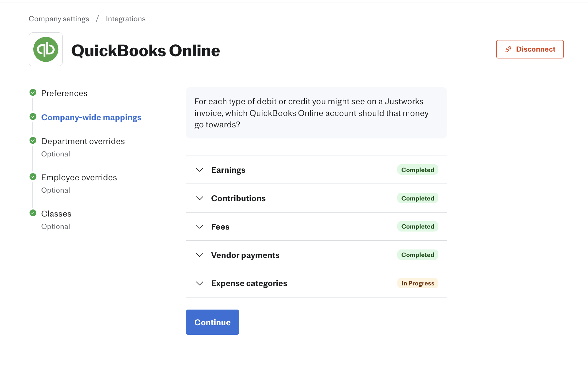This screenshot has height=369, width=588.
Task: Open Employee overrides step
Action: (x=79, y=178)
